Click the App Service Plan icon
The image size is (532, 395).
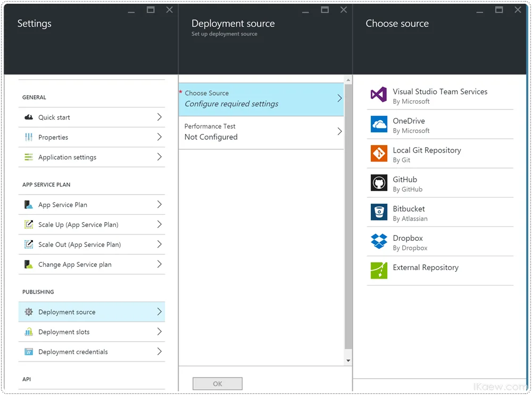point(29,205)
